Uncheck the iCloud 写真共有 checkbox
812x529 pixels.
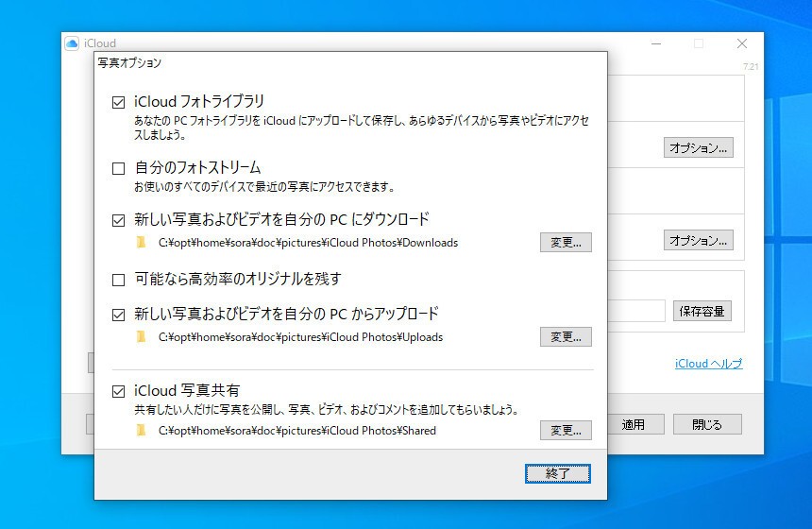point(119,391)
